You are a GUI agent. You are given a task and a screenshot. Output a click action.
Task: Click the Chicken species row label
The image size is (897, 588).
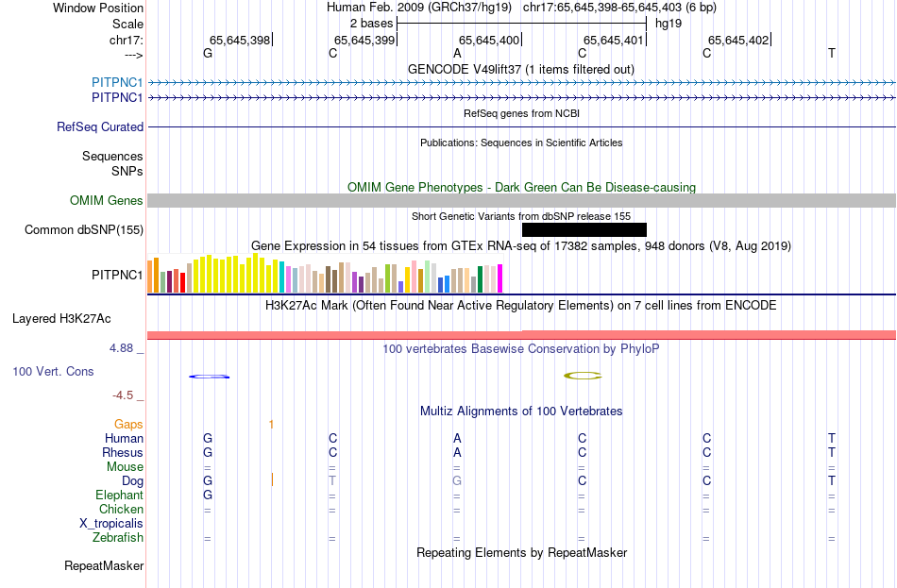click(x=121, y=509)
